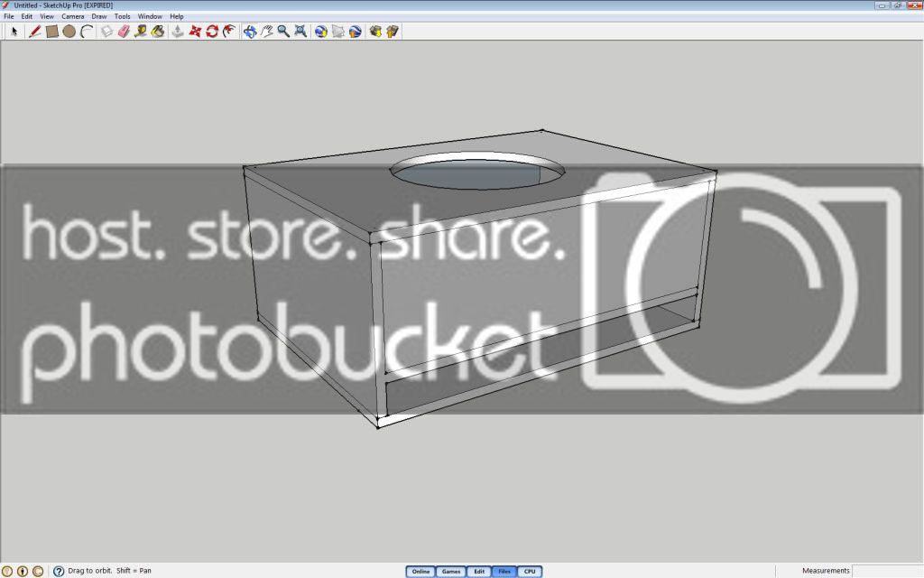
Task: Activate the Arc tool
Action: (x=87, y=32)
